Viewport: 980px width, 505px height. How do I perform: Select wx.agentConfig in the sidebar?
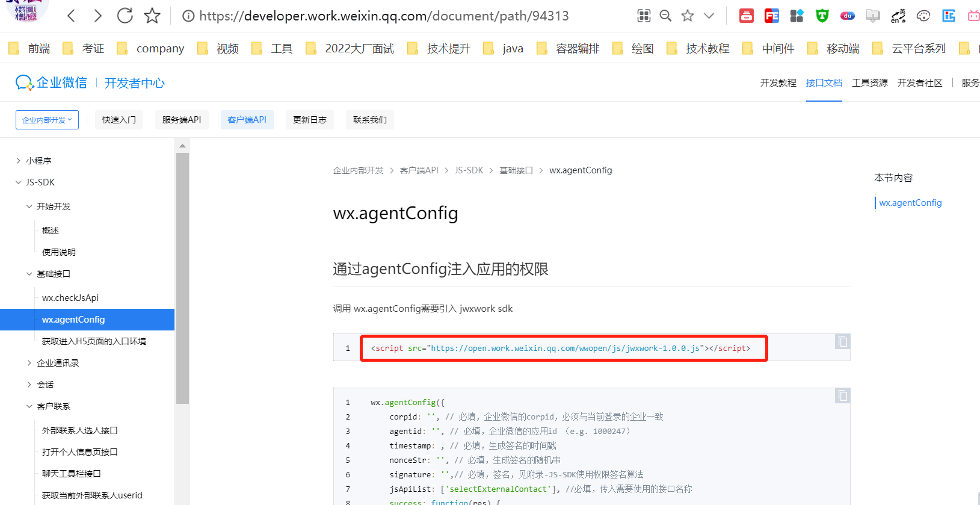coord(87,320)
